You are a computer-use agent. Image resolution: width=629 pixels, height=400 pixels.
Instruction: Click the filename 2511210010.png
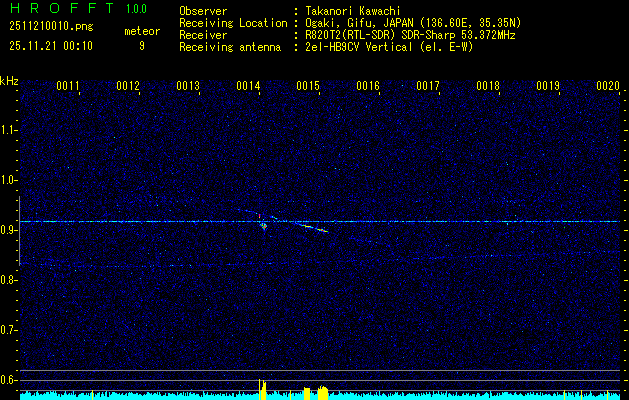(x=51, y=27)
